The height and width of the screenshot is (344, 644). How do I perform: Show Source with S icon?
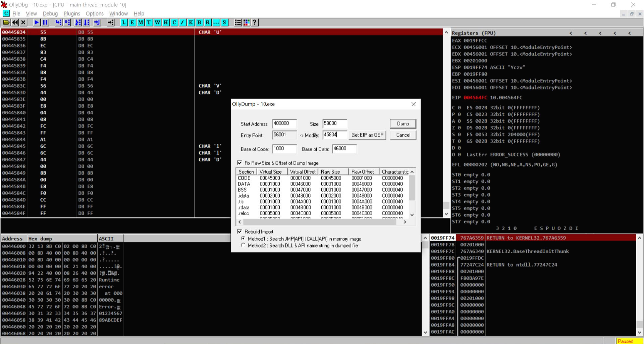click(x=225, y=22)
